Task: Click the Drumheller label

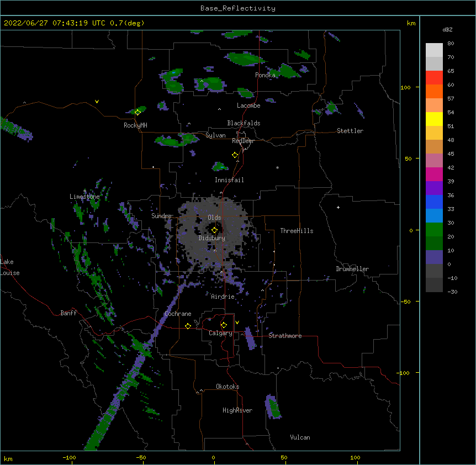Action: tap(352, 269)
